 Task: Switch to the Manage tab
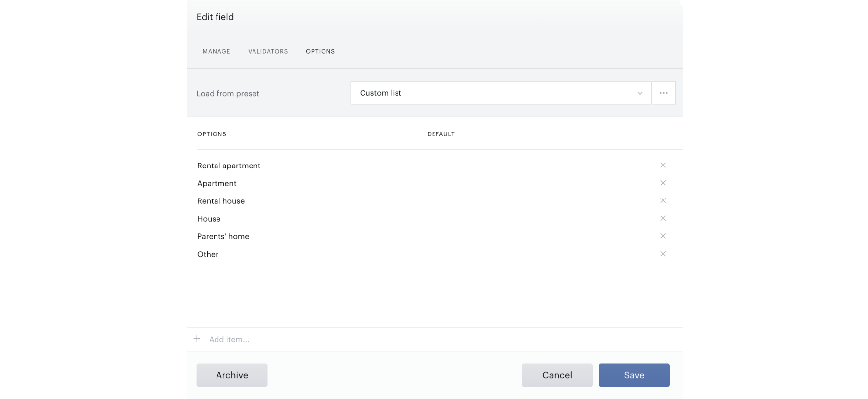tap(216, 51)
